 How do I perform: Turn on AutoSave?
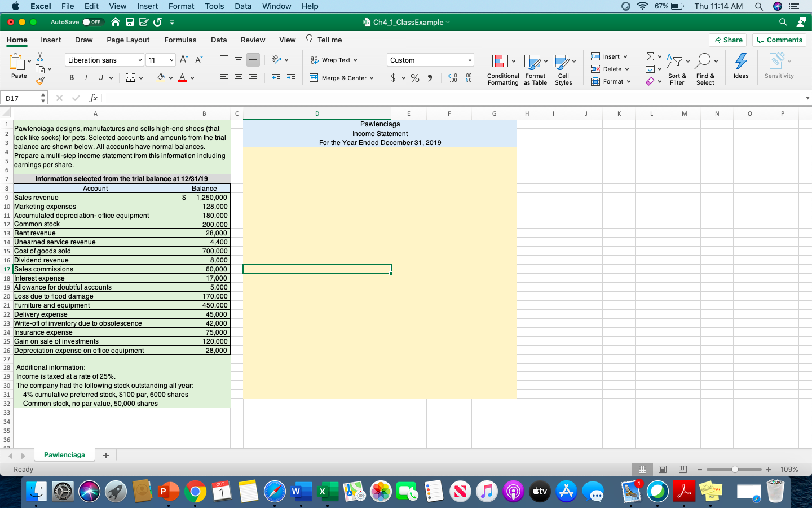(94, 21)
